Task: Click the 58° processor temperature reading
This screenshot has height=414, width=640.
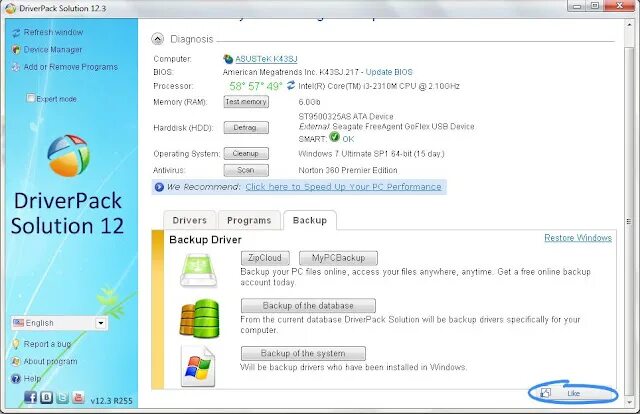Action: tap(237, 86)
